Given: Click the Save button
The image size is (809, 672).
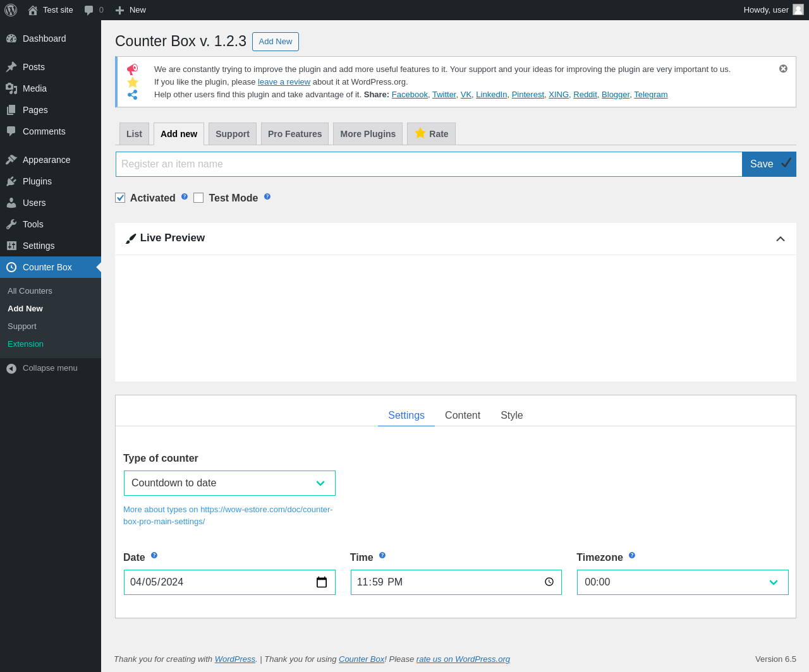Looking at the screenshot, I should click(x=769, y=164).
